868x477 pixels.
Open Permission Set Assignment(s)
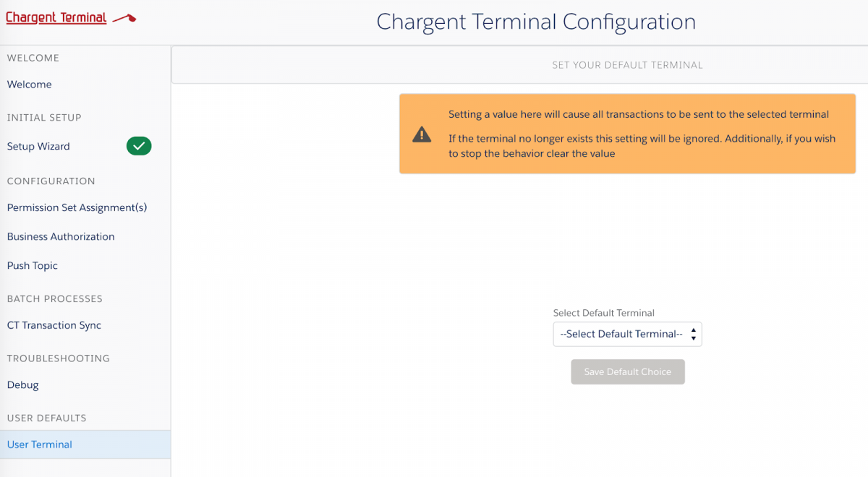77,208
